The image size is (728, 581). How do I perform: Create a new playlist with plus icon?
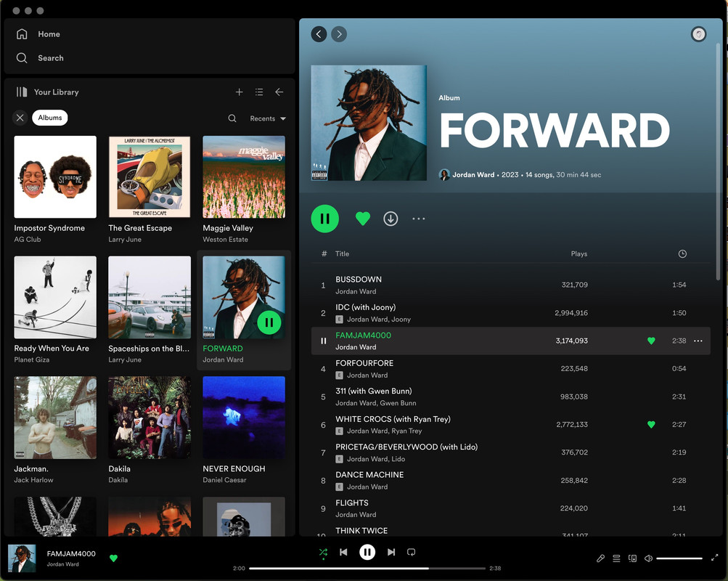pyautogui.click(x=239, y=92)
